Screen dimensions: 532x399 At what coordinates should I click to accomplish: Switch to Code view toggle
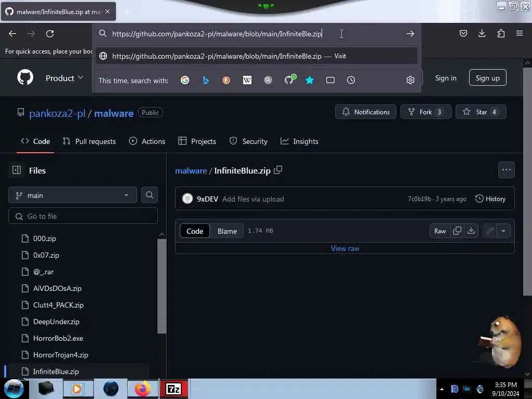coord(195,231)
